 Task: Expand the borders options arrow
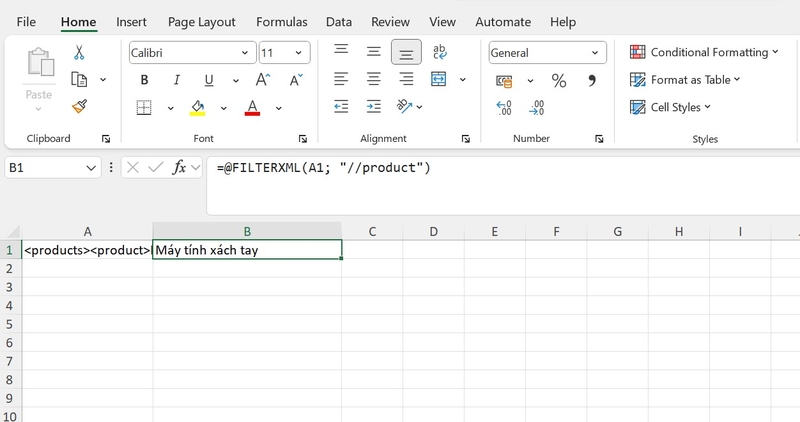coord(170,108)
